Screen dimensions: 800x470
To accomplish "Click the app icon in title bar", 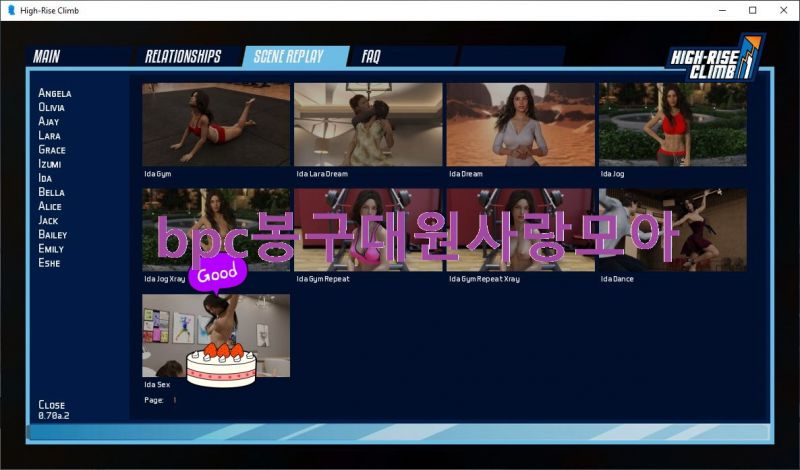I will pos(11,10).
